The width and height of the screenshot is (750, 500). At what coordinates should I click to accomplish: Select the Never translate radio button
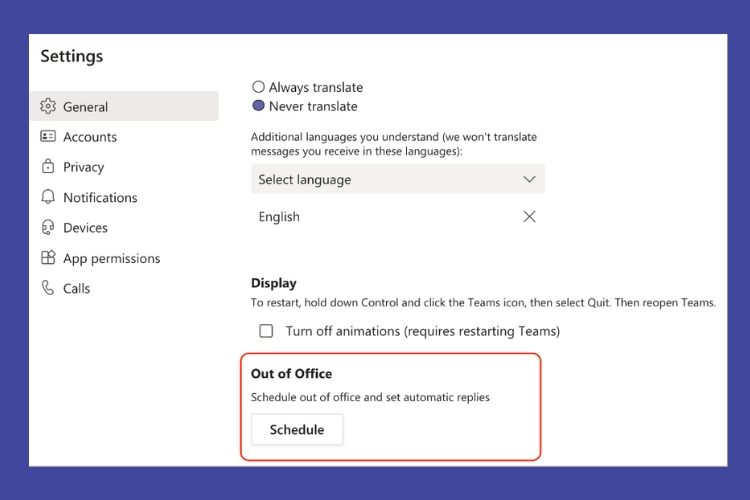coord(258,105)
